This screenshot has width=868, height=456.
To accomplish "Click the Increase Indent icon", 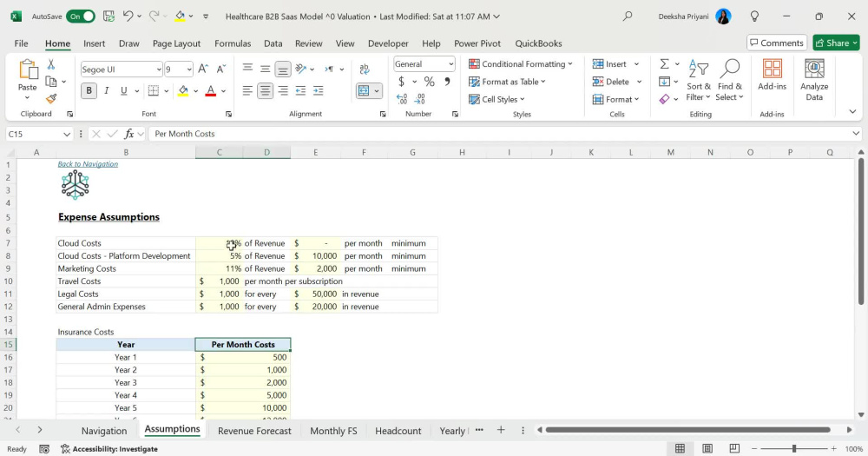I will click(319, 91).
